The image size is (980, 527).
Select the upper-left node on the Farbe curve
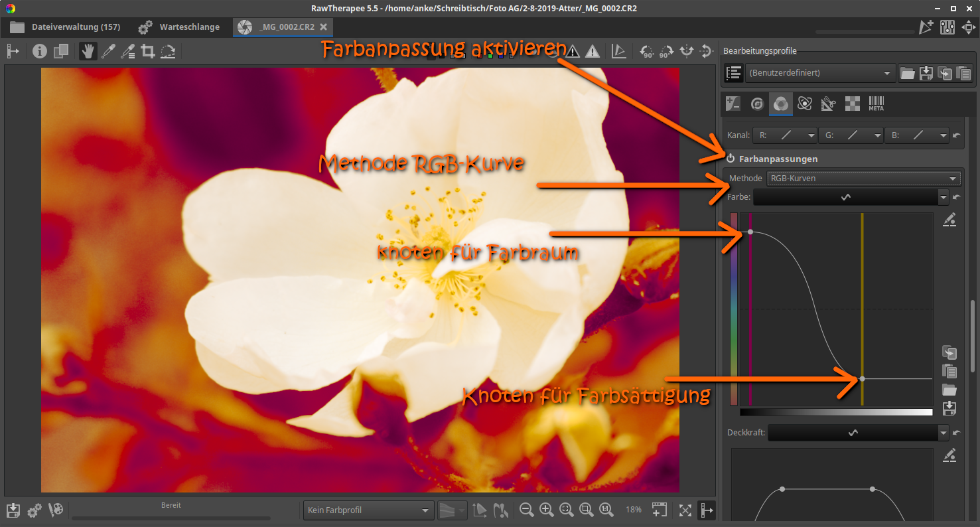750,232
